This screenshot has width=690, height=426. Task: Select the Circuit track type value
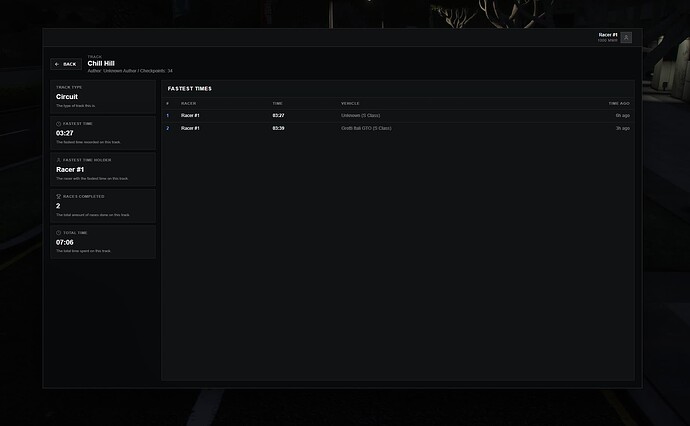(67, 97)
